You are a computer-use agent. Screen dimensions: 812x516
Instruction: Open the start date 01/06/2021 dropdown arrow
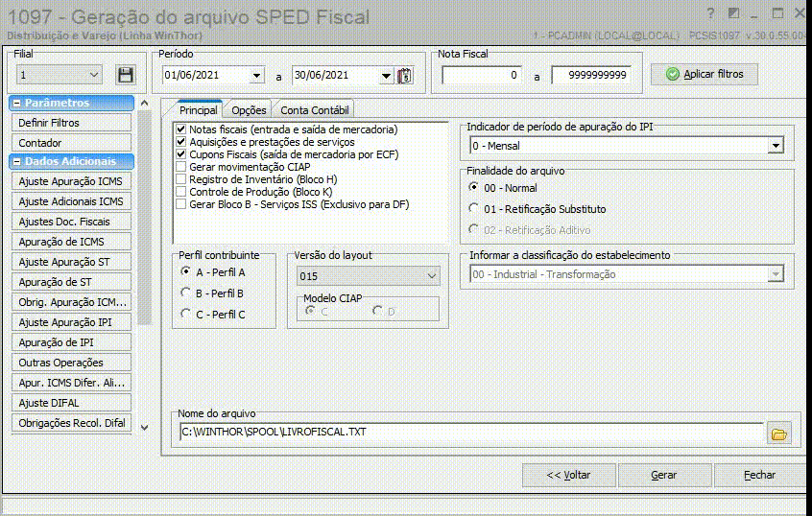tap(256, 76)
